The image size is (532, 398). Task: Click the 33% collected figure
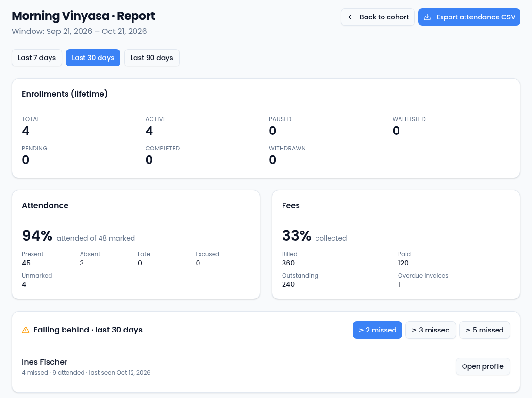(x=297, y=235)
